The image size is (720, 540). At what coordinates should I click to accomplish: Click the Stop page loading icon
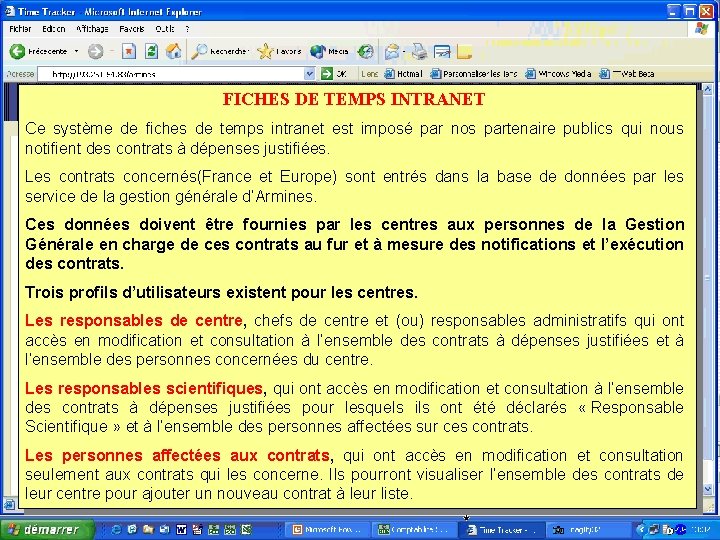[129, 51]
